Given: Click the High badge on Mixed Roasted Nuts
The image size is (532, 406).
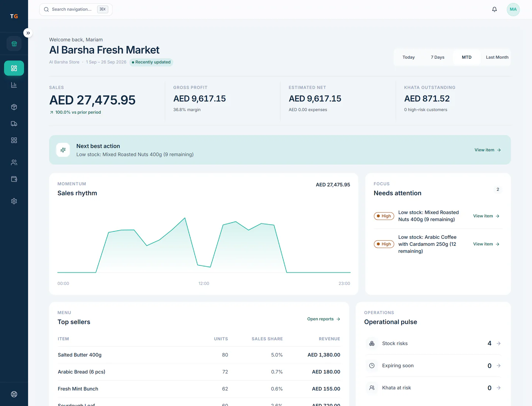Looking at the screenshot, I should tap(384, 216).
